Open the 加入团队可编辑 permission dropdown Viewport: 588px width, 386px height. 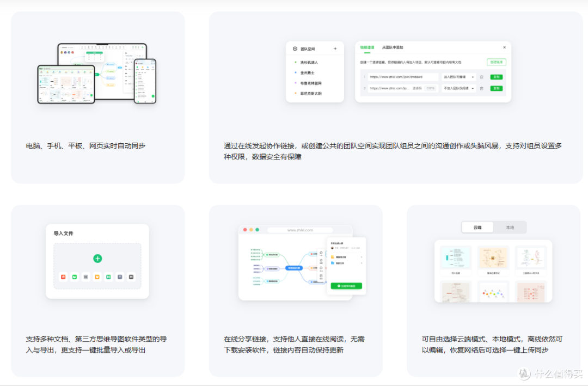pyautogui.click(x=458, y=77)
